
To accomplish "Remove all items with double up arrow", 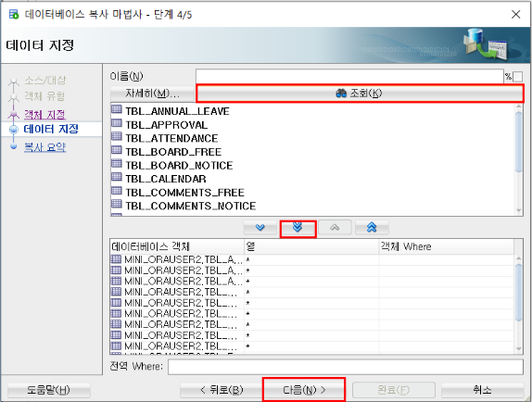I will tap(372, 228).
